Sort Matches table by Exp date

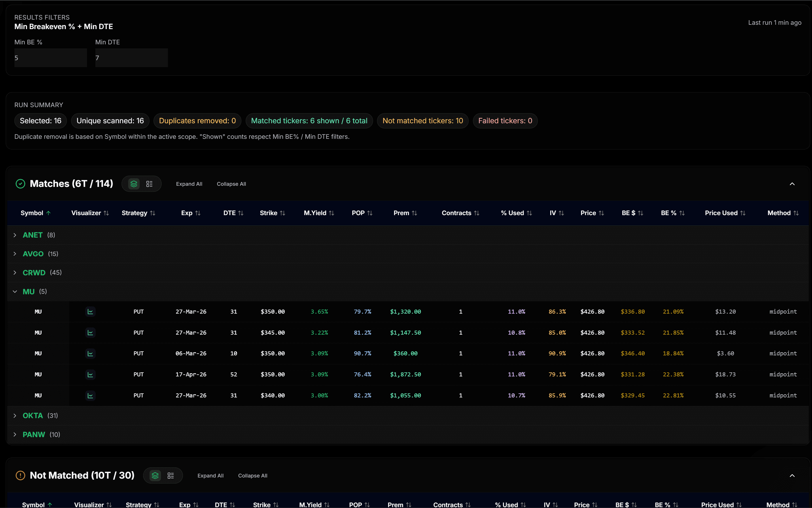tap(191, 213)
